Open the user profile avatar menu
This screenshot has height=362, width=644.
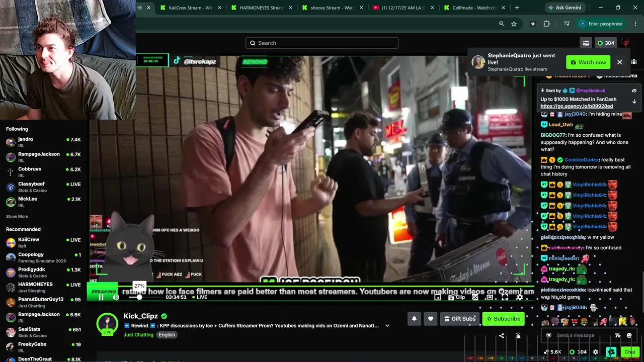625,43
